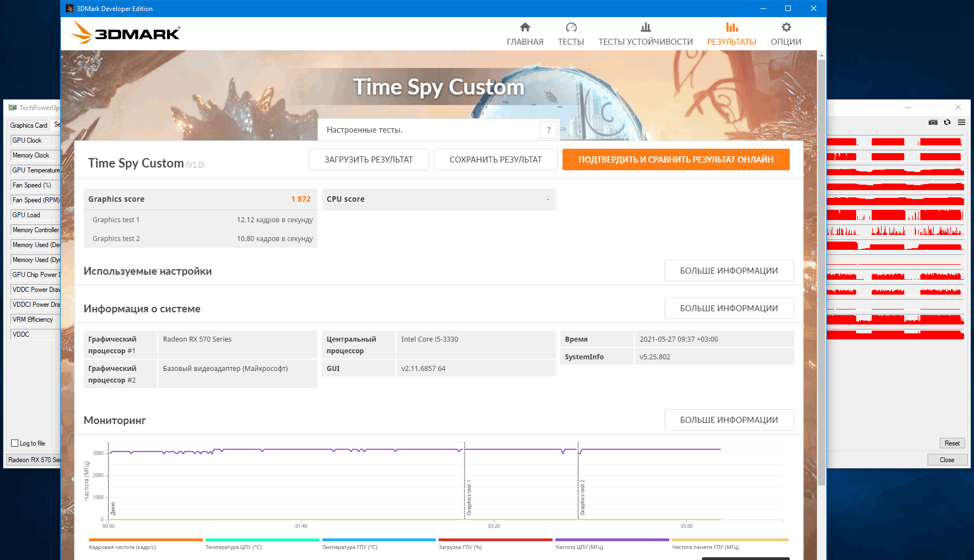Open ТЕСТЫ УСТОЙЧИВОСТИ chart icon
The image size is (974, 560).
[645, 27]
